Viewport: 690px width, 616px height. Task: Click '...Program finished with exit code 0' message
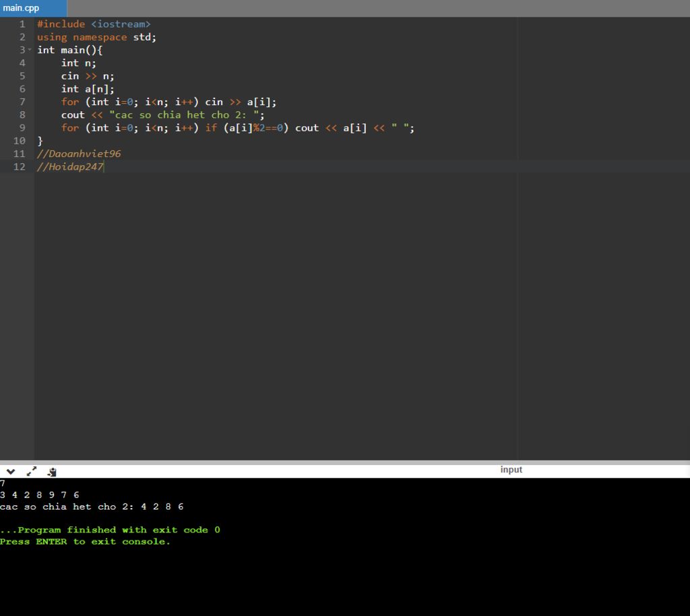(x=110, y=530)
